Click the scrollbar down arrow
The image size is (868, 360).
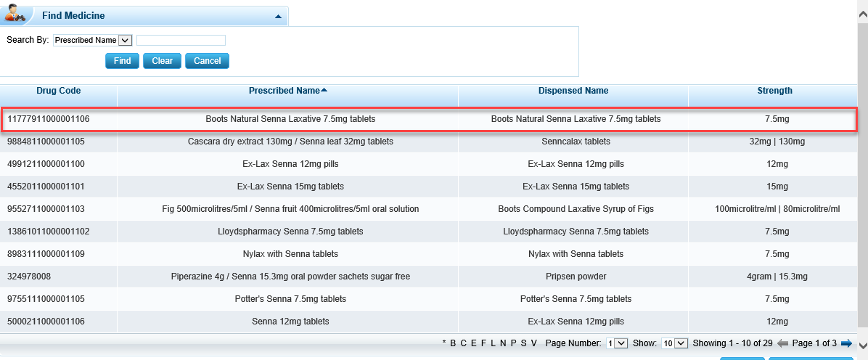862,345
